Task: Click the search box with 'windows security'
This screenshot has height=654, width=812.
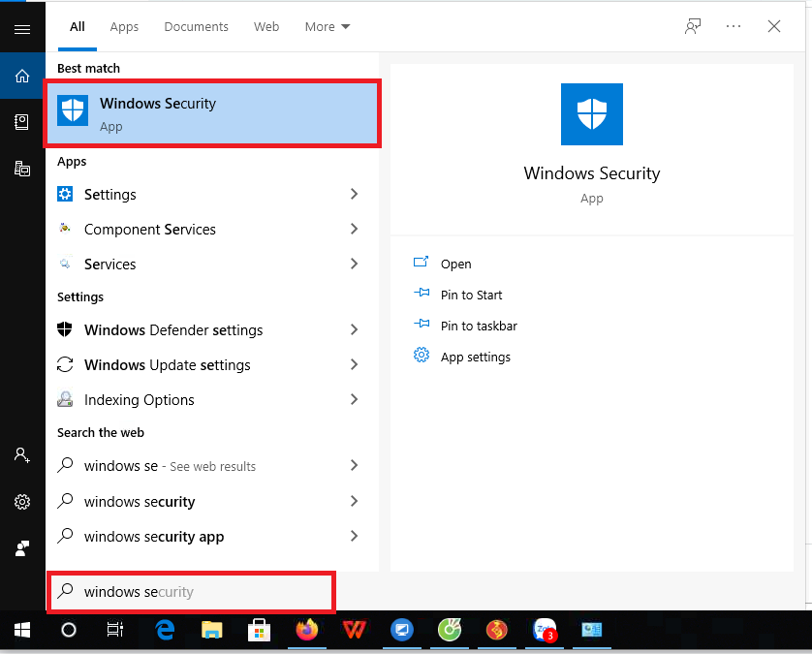Action: [191, 592]
